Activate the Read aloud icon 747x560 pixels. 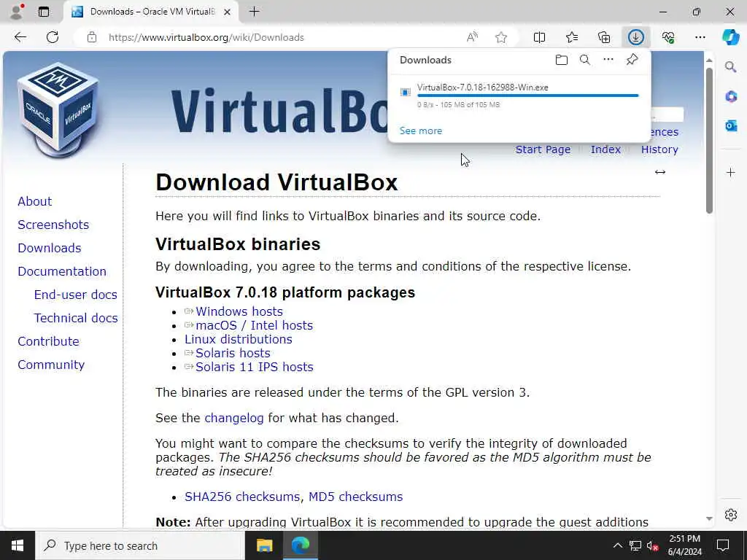pos(472,37)
